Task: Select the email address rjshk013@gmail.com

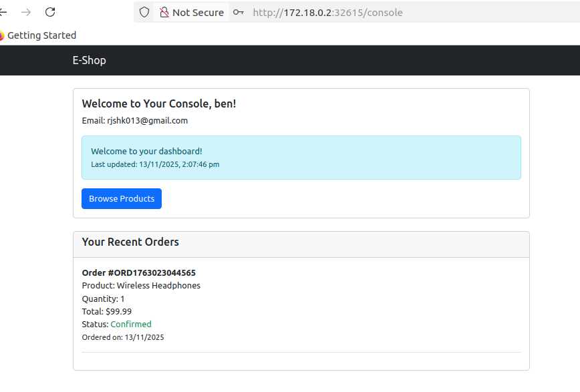Action: click(147, 121)
